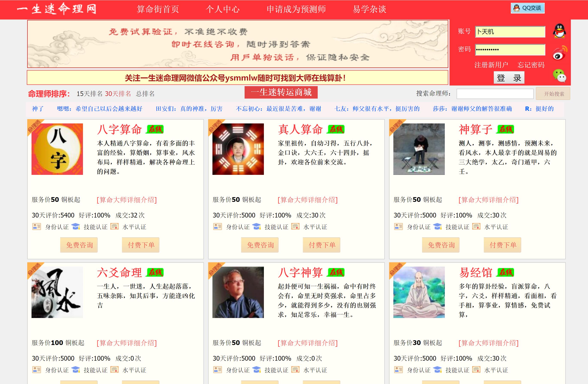The width and height of the screenshot is (588, 384).
Task: Click 八字神算 level certification icon
Action: coord(295,370)
